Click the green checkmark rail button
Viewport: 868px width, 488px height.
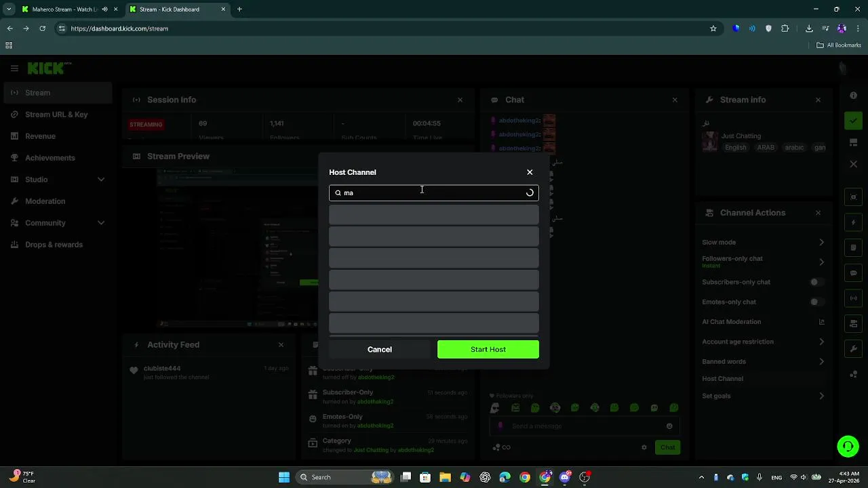[854, 121]
